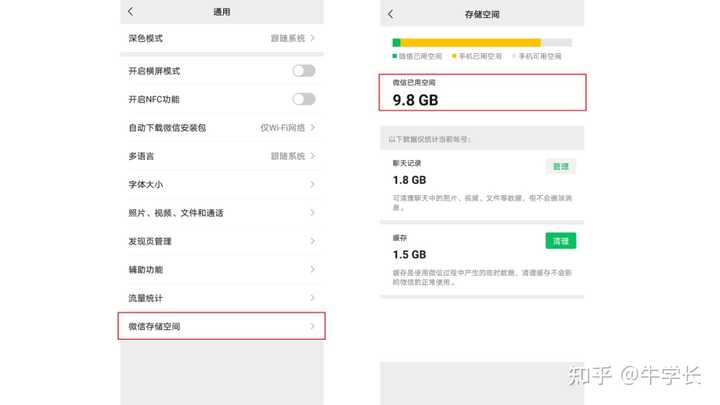Open 多语言 language setting
This screenshot has height=405, width=720.
(222, 156)
